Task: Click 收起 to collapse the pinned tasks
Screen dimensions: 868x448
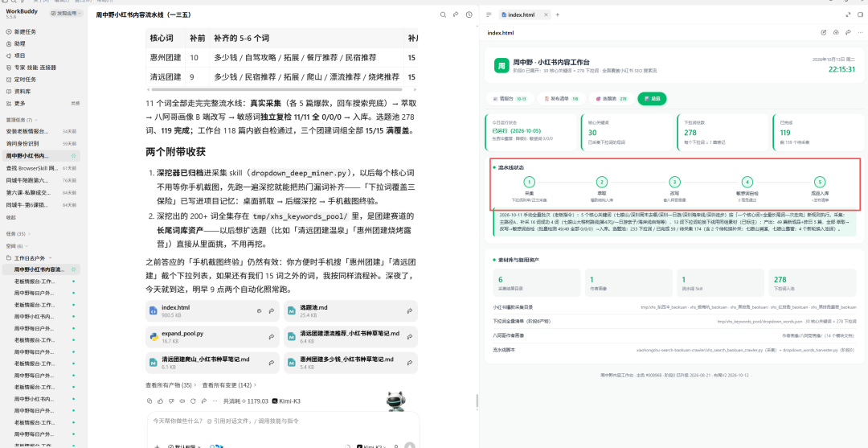Action: point(10,218)
